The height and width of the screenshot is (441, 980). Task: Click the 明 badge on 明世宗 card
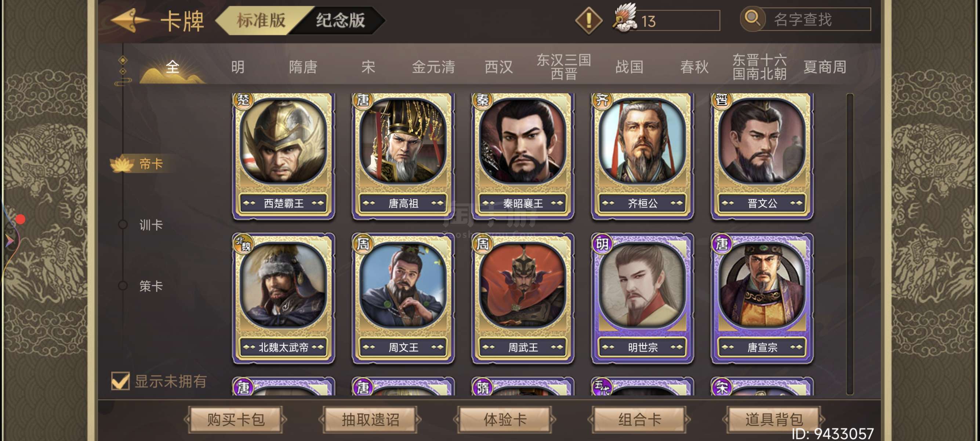click(602, 243)
